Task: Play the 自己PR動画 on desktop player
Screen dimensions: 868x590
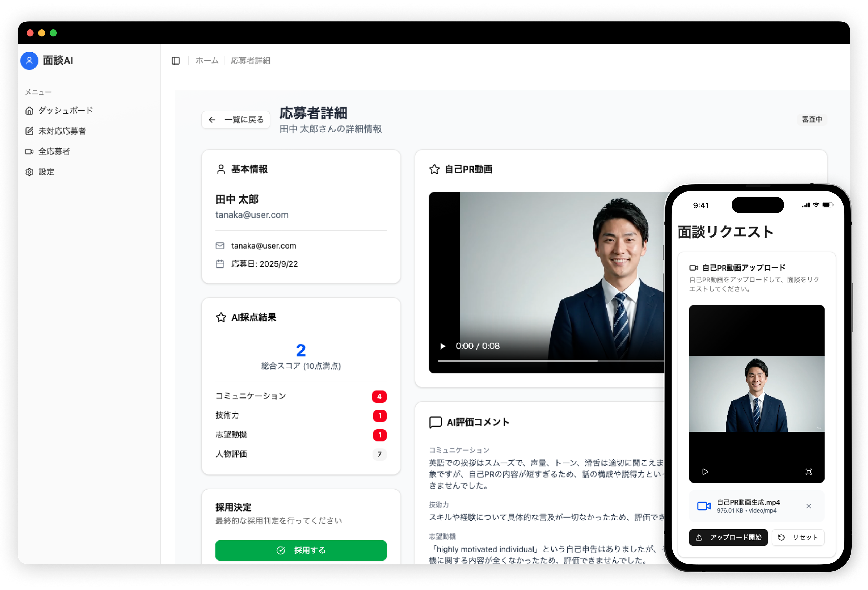Action: tap(443, 346)
